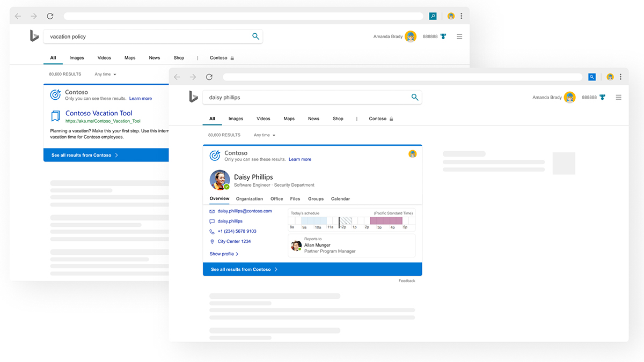Screen dimensions: 644x362
Task: Reload page in rear browser window
Action: 50,16
